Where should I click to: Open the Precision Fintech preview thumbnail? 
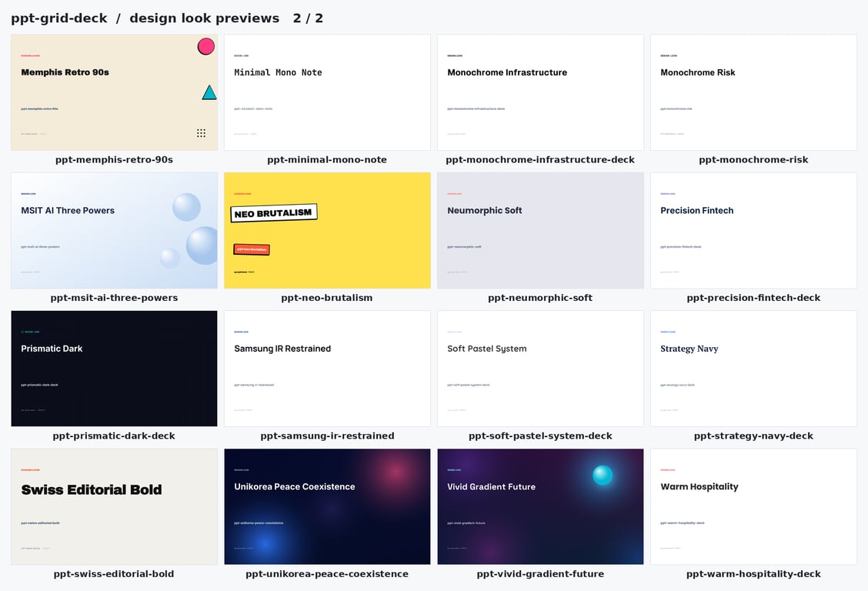point(753,230)
